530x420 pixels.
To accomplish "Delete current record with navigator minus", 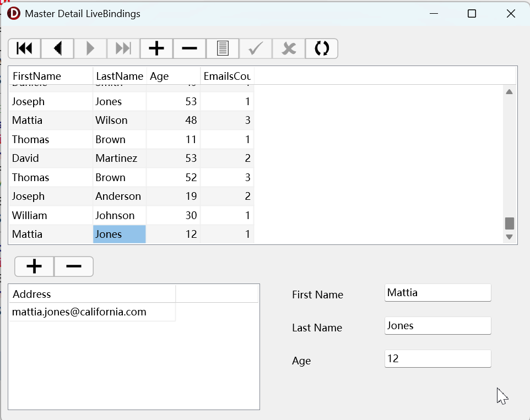I will click(190, 48).
